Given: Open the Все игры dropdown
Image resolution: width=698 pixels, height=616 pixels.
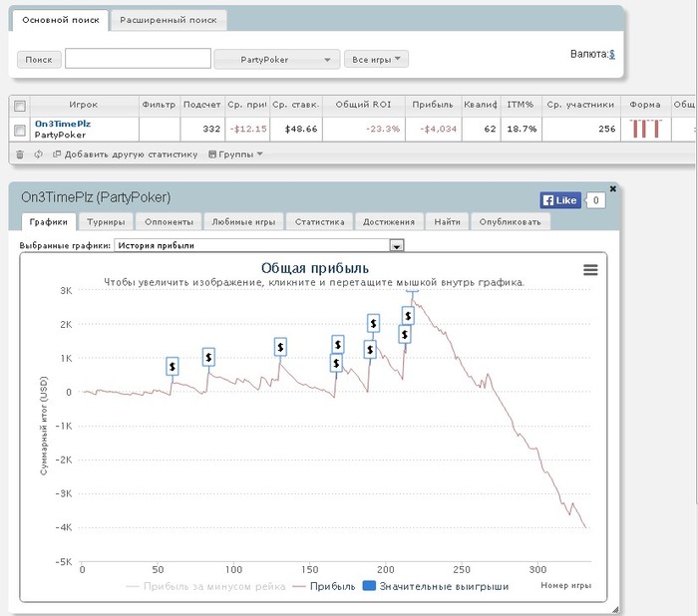Looking at the screenshot, I should tap(376, 59).
